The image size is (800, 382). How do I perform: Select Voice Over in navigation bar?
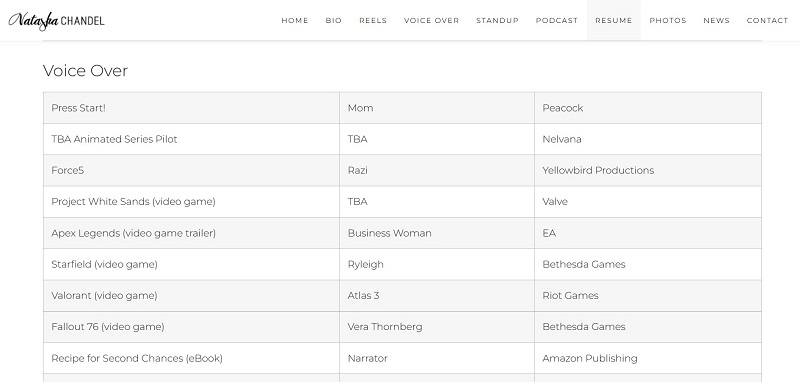tap(432, 20)
